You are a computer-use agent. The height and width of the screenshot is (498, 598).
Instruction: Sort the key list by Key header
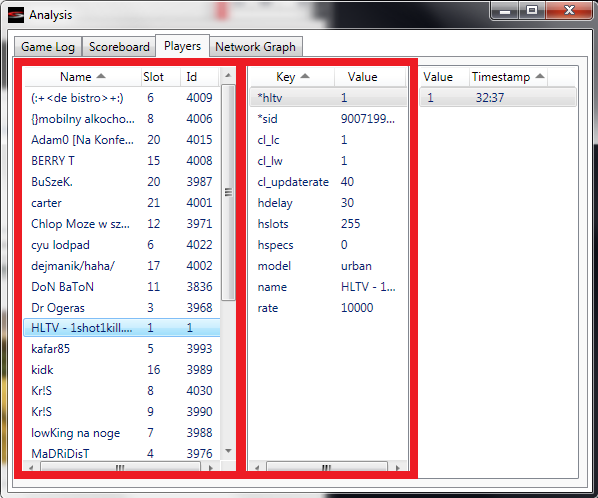point(292,77)
